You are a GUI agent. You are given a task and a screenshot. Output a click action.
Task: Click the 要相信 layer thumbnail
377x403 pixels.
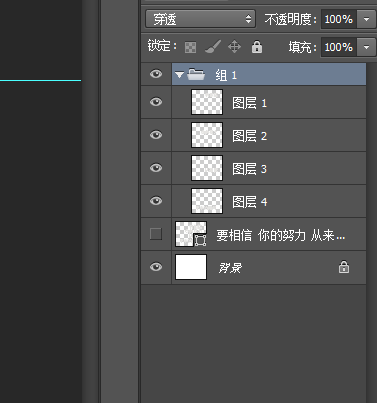tap(191, 234)
